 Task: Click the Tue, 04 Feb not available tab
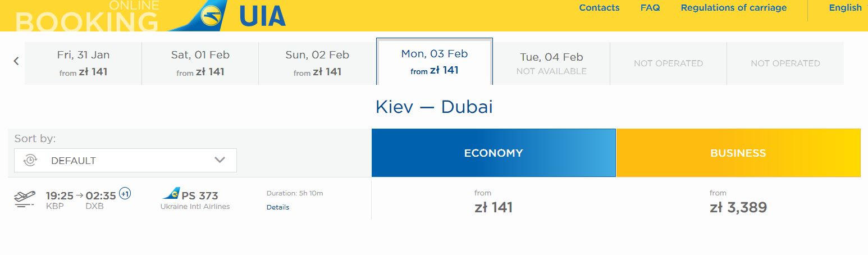click(551, 63)
